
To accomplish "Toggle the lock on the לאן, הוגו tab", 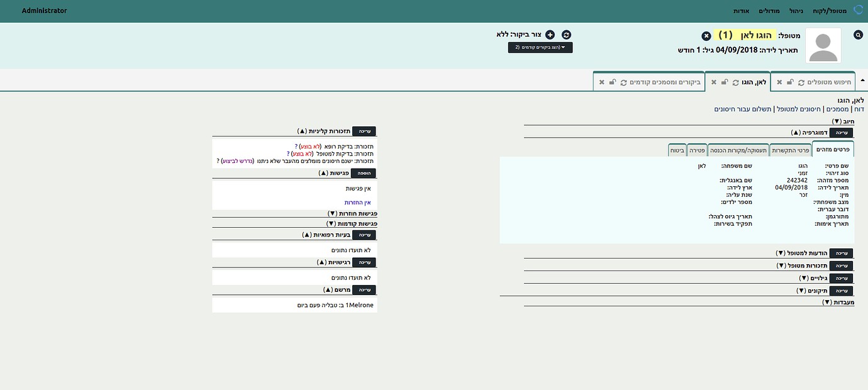I will tap(724, 81).
